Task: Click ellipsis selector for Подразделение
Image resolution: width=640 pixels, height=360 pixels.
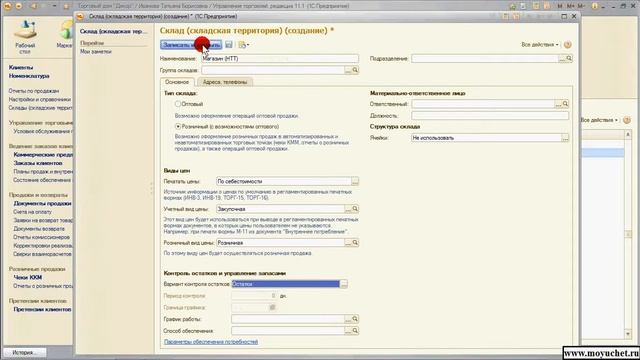Action: point(562,58)
